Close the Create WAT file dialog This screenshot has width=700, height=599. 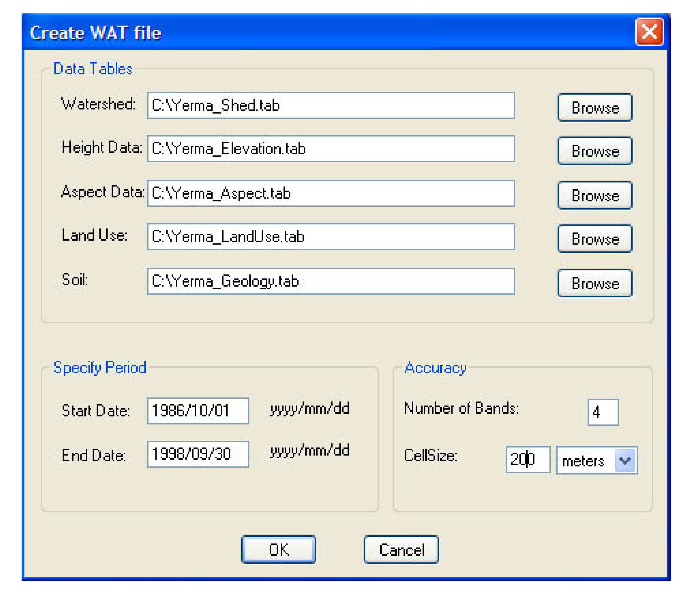click(x=649, y=32)
